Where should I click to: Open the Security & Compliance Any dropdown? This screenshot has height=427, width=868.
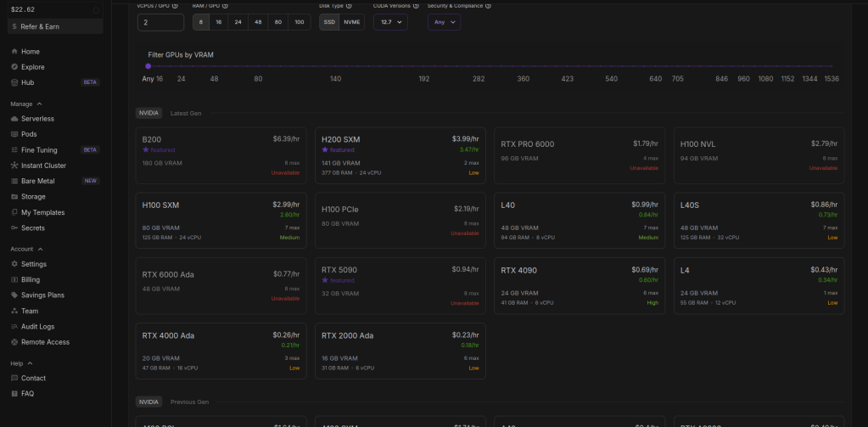(444, 22)
